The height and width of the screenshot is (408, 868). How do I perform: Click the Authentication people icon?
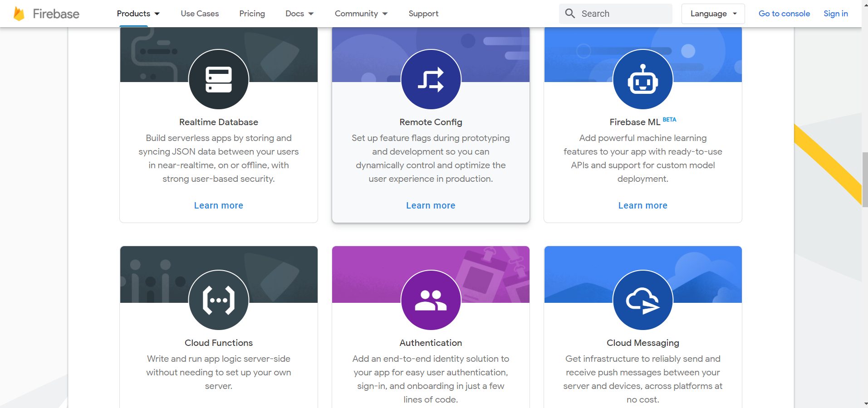tap(431, 300)
